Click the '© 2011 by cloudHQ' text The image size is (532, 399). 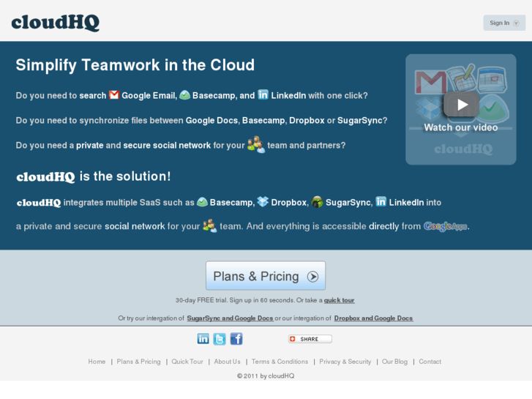coord(266,376)
